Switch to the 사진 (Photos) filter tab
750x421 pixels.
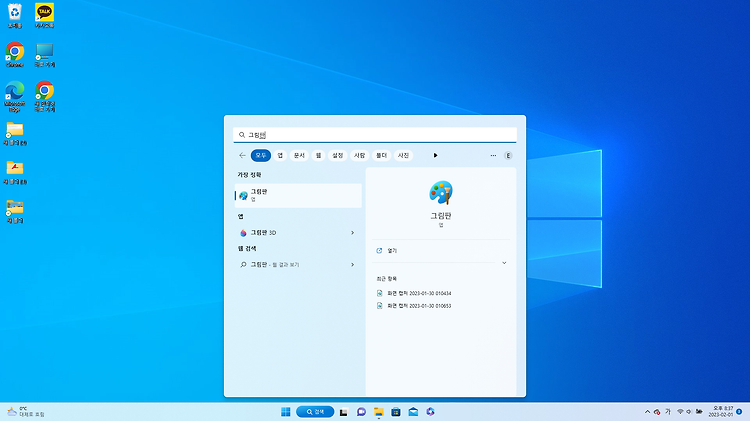pyautogui.click(x=403, y=155)
